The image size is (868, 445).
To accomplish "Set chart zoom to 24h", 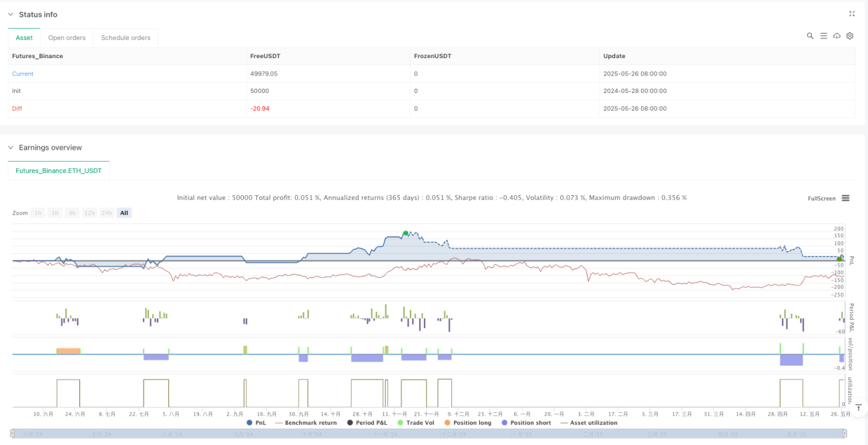I will (x=107, y=213).
